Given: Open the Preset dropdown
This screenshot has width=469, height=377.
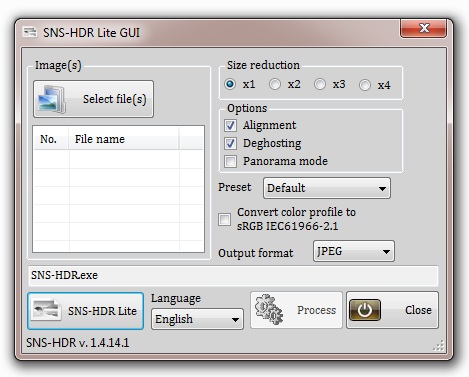Looking at the screenshot, I should (327, 188).
